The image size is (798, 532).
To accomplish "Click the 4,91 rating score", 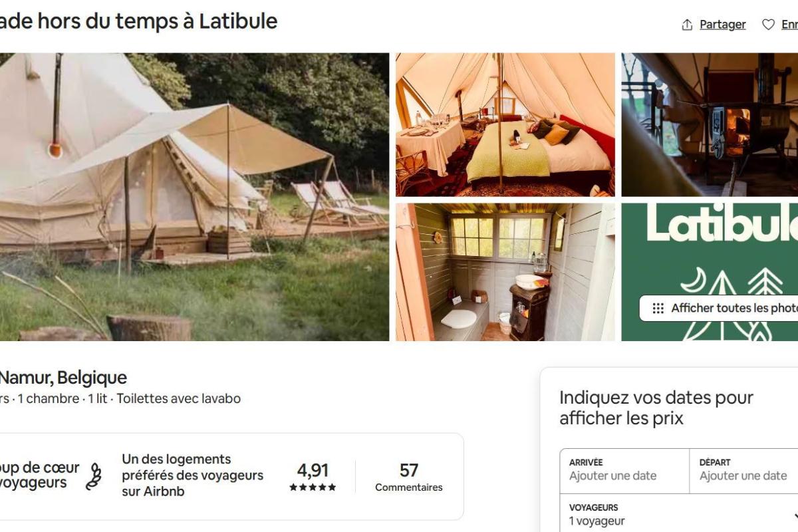I will coord(313,470).
